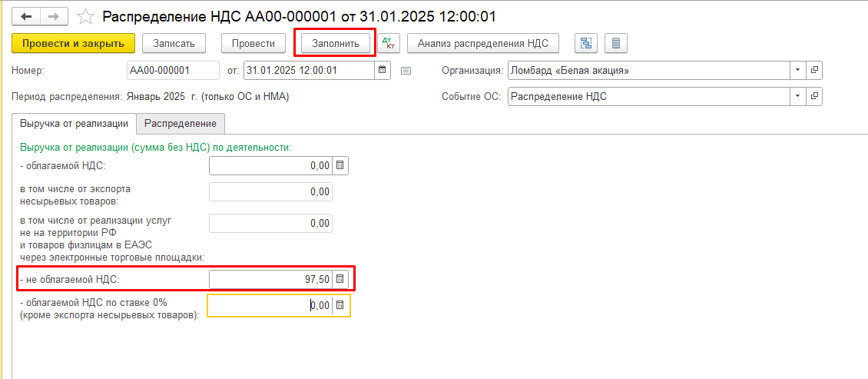
Task: Click the comment icon next to date
Action: point(406,71)
